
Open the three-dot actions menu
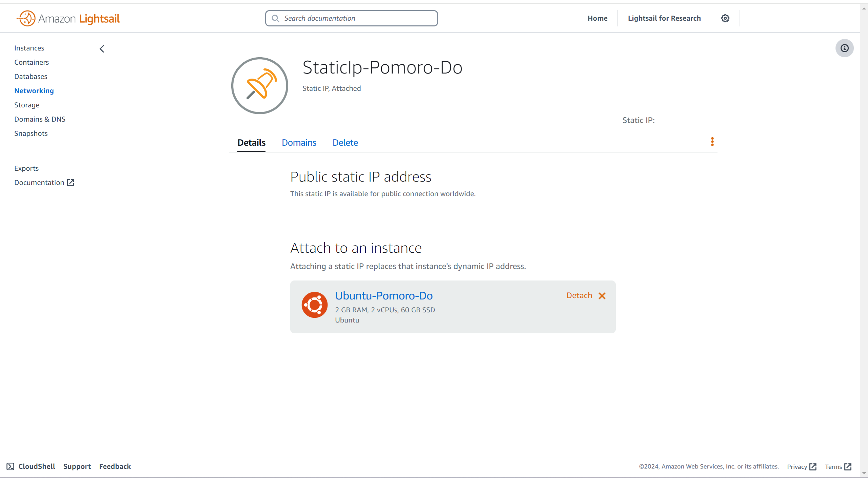[712, 142]
